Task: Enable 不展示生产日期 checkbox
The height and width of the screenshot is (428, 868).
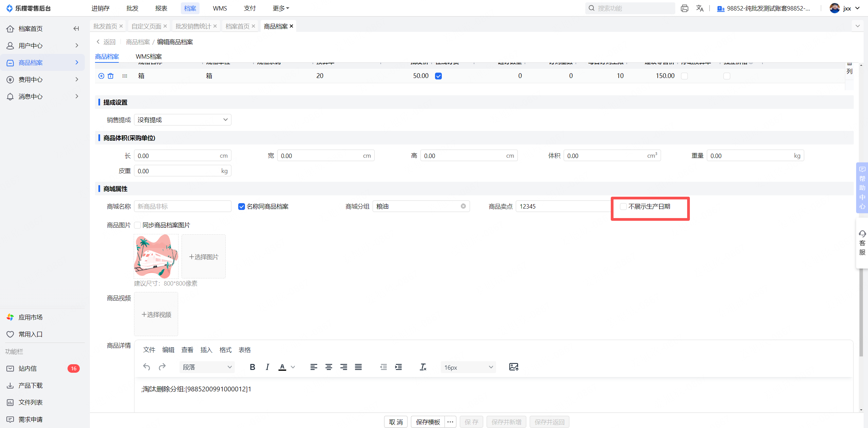Action: click(623, 207)
